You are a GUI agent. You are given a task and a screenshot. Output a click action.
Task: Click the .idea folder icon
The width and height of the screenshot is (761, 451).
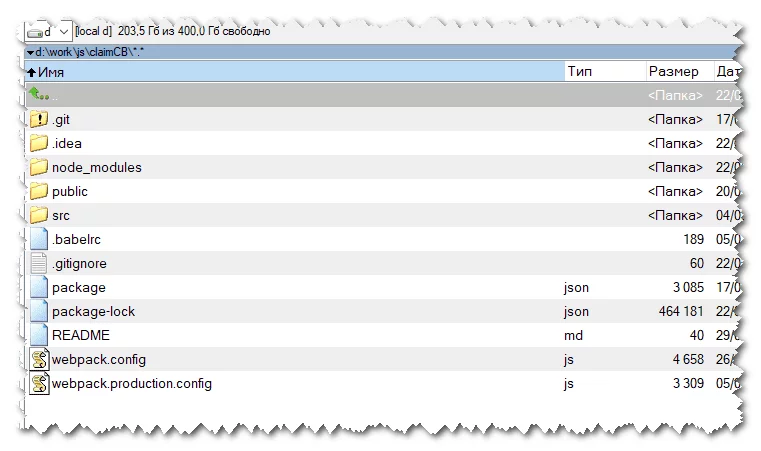click(39, 143)
